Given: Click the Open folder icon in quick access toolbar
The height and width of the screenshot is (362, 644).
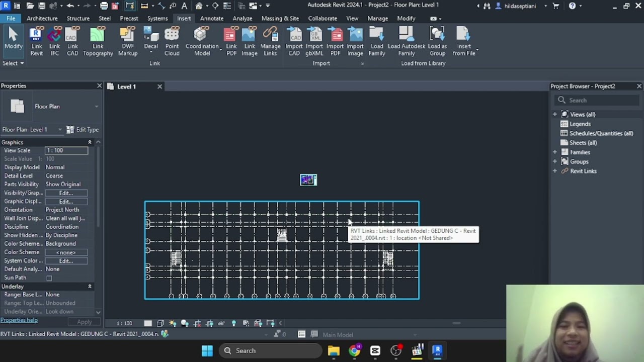Looking at the screenshot, I should click(x=30, y=6).
